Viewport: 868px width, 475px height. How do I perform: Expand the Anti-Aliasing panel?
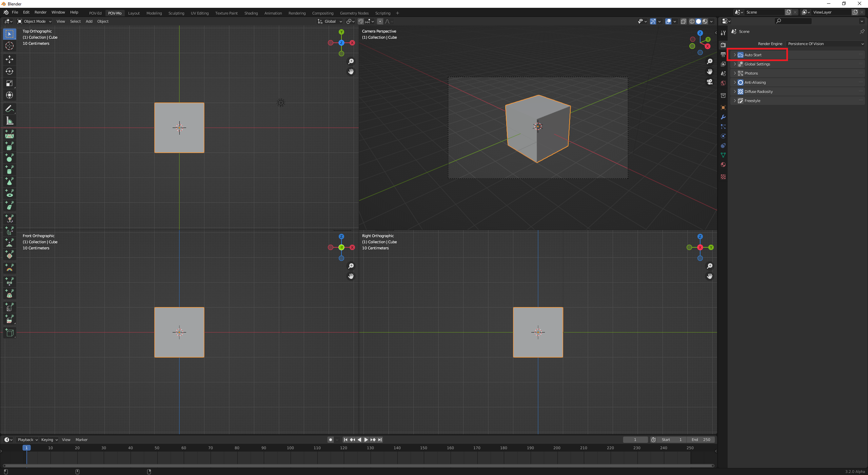pos(755,82)
